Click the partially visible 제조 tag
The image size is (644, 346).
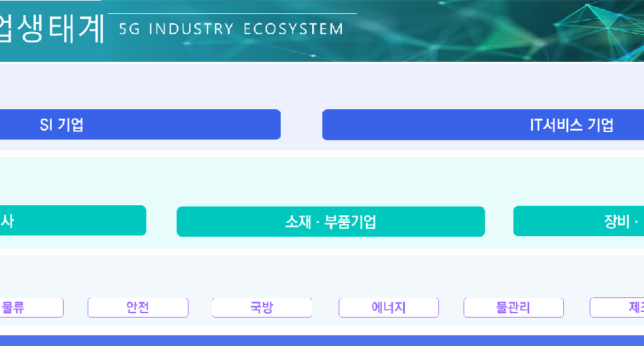click(617, 307)
